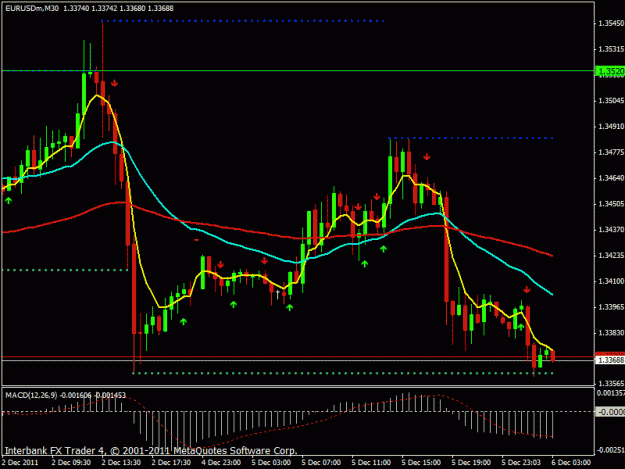Click the 2 Dec 17:30 time axis label
Viewport: 625px width, 469px height.
click(x=171, y=463)
